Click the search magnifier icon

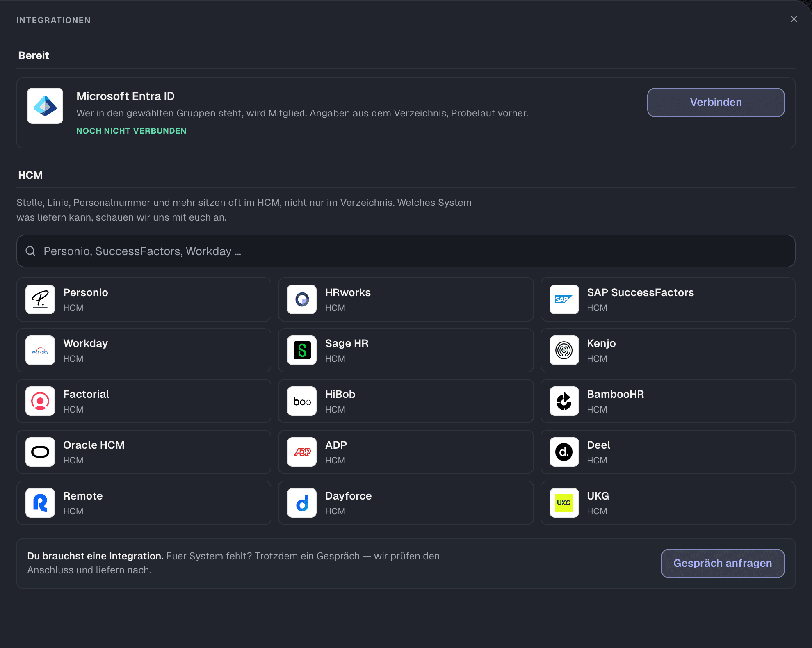click(x=30, y=251)
